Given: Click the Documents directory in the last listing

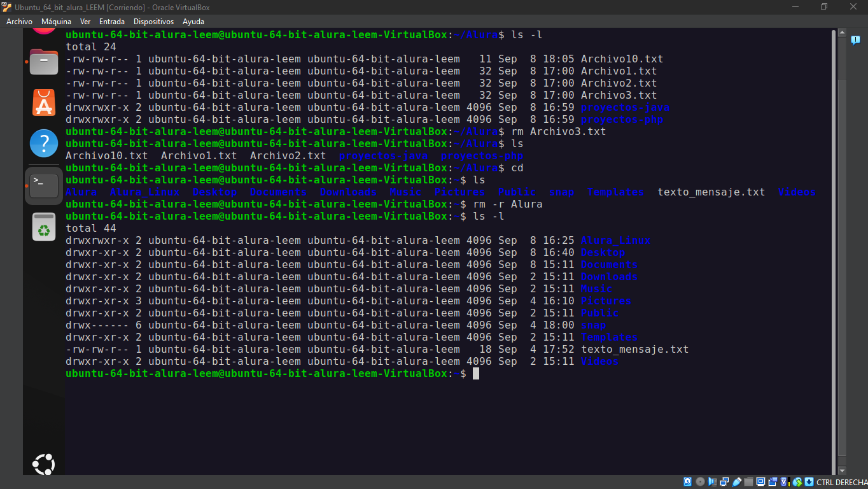Looking at the screenshot, I should tap(609, 264).
